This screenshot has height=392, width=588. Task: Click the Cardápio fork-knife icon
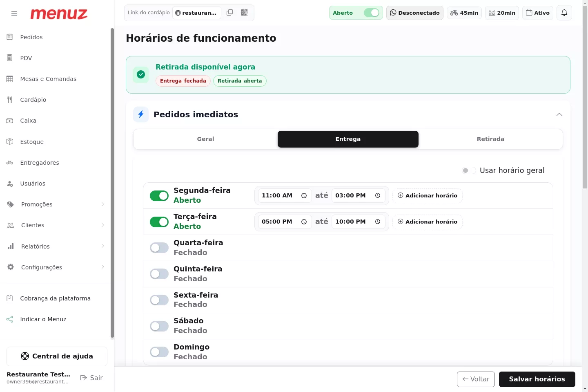point(10,100)
